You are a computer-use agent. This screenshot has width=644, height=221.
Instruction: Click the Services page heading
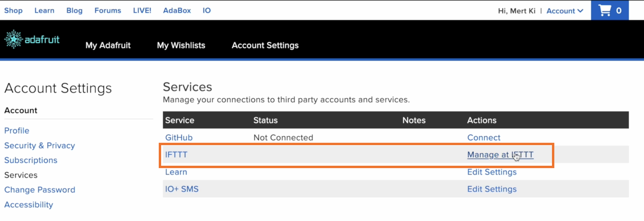[x=187, y=87]
